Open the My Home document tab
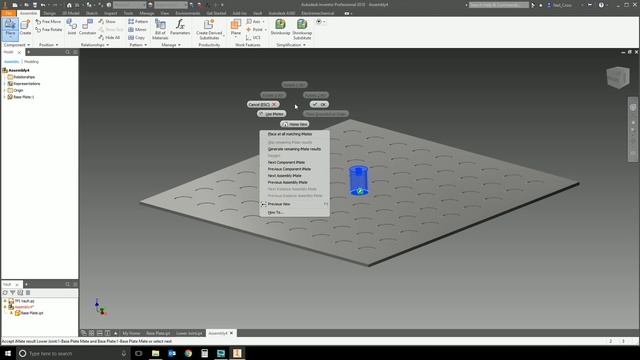640x360 pixels. pos(131,333)
